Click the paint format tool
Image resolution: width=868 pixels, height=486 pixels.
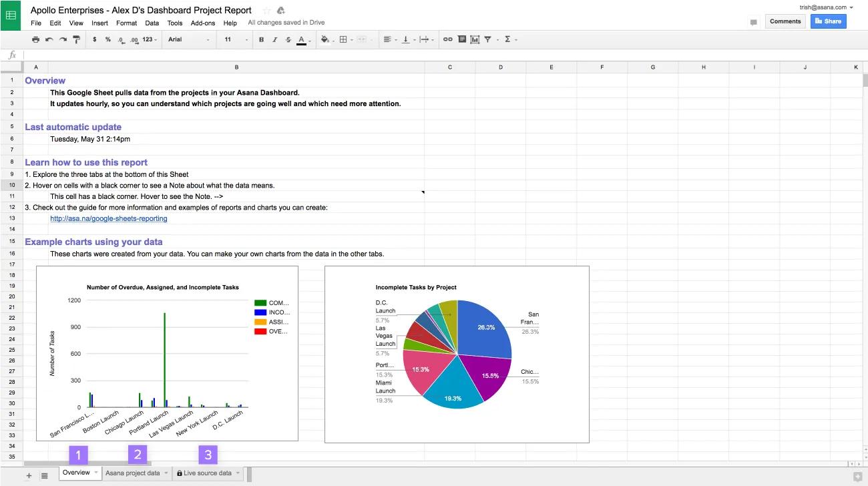[x=75, y=39]
